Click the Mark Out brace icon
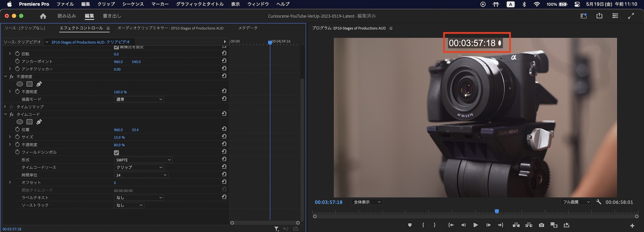 (x=434, y=225)
